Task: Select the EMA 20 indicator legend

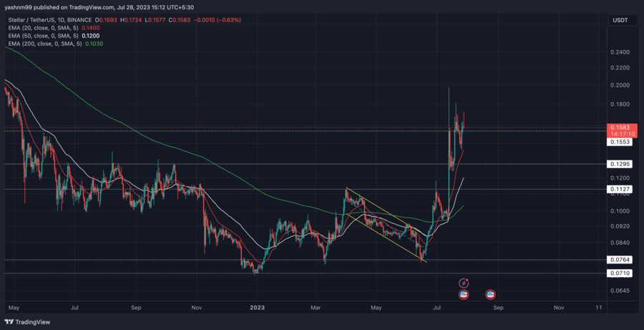Action: (42, 27)
